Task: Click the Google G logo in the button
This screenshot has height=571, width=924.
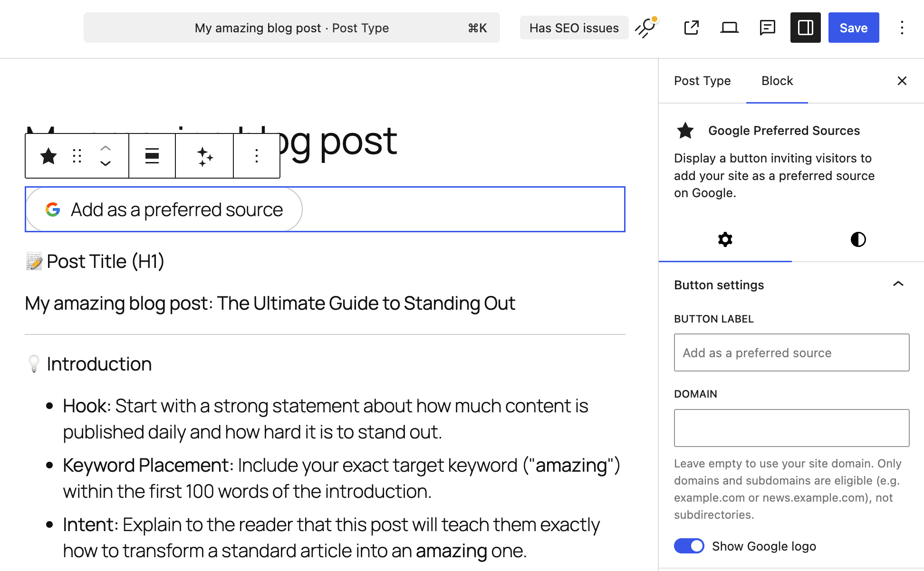Action: pyautogui.click(x=53, y=209)
